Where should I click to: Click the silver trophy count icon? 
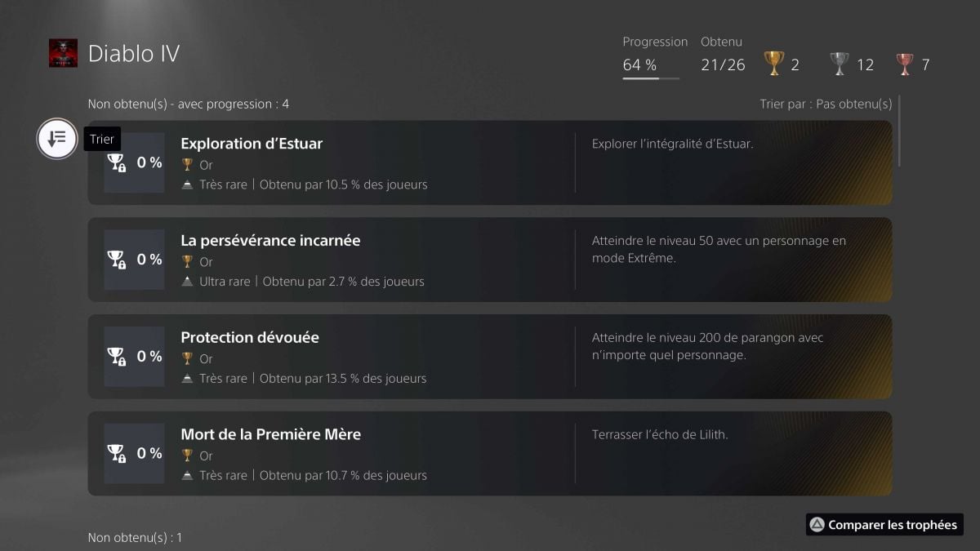pos(840,64)
